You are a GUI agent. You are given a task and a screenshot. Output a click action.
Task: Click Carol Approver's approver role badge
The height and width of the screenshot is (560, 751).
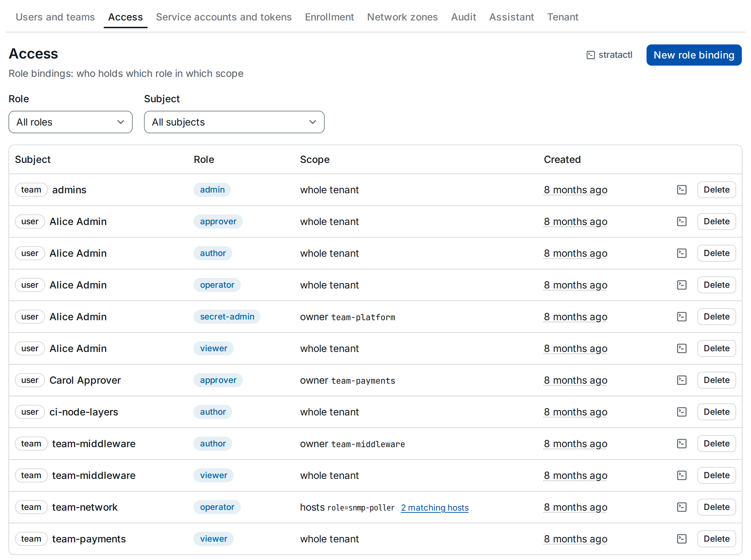[218, 380]
